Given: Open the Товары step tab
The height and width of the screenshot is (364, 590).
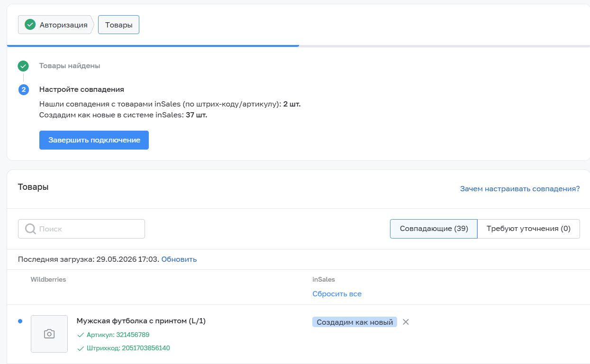Looking at the screenshot, I should click(x=118, y=25).
